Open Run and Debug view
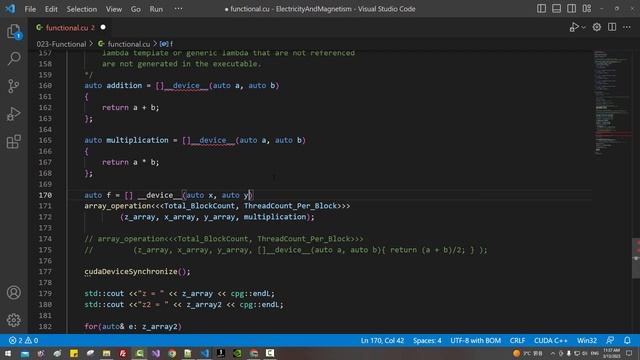The height and width of the screenshot is (360, 640). click(x=13, y=114)
